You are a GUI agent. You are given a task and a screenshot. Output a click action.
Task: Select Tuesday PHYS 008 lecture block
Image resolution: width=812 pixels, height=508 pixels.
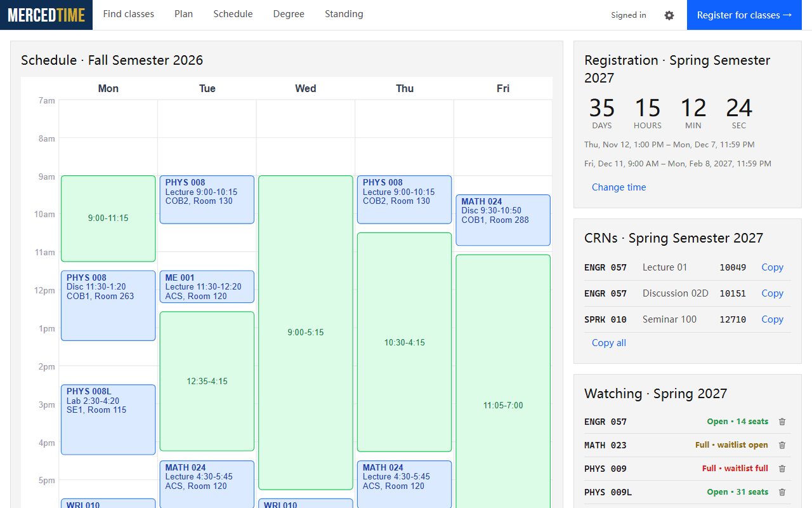(x=207, y=199)
